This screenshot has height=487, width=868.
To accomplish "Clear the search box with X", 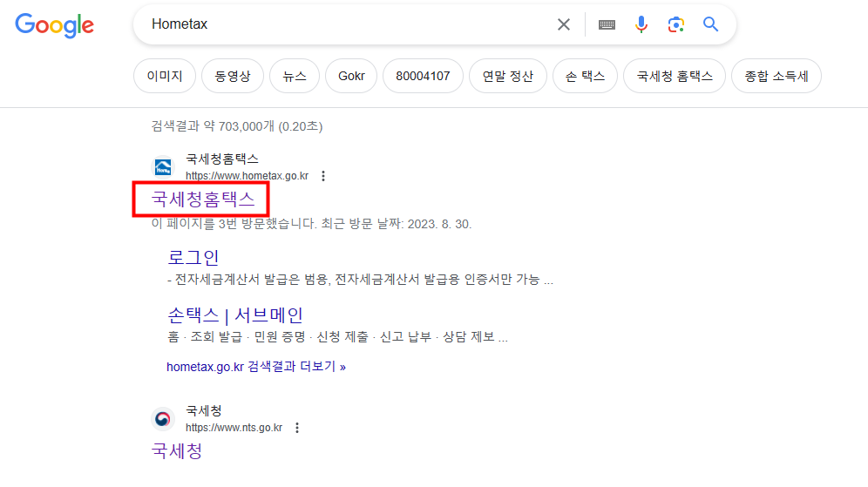I will (x=564, y=24).
